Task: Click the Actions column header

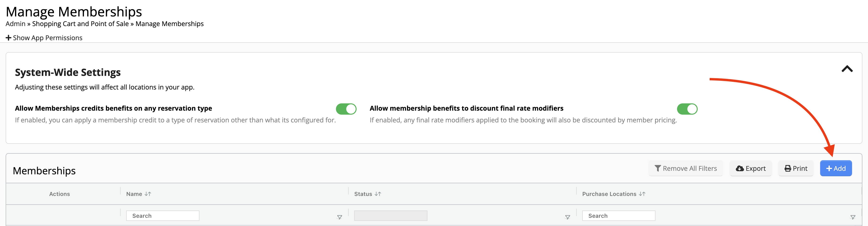Action: coord(60,194)
